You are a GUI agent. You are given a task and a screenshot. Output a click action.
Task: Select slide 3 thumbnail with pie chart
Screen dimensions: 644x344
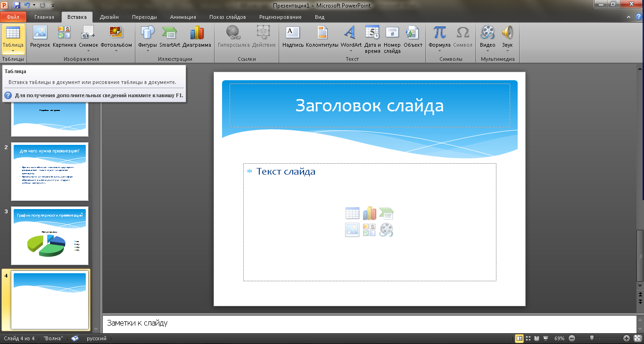pyautogui.click(x=50, y=235)
